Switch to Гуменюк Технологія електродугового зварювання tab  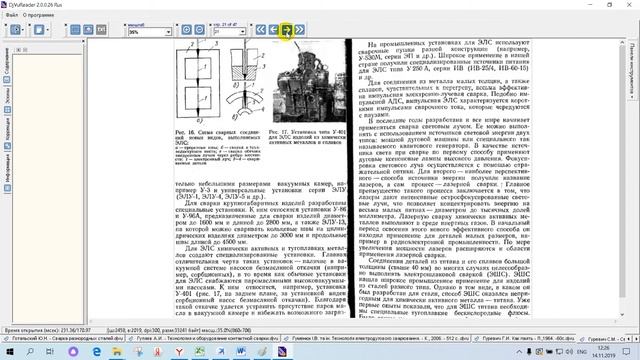(x=376, y=339)
